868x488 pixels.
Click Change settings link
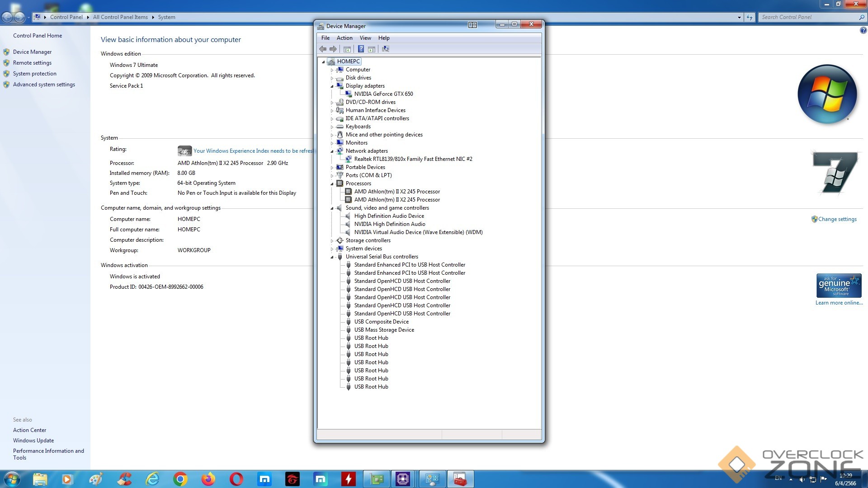tap(837, 219)
